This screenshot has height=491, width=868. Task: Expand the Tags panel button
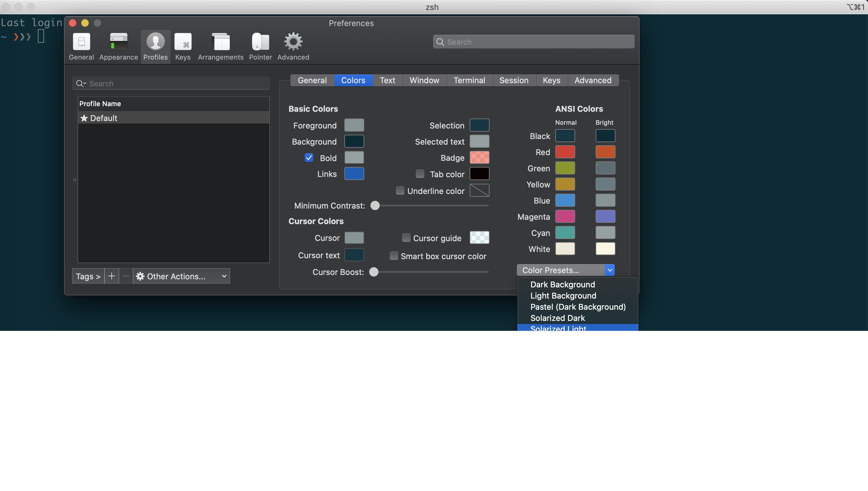[x=88, y=276]
